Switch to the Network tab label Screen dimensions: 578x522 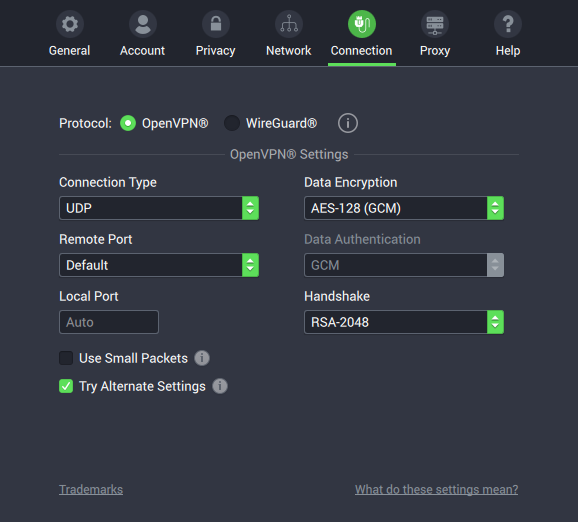click(289, 51)
